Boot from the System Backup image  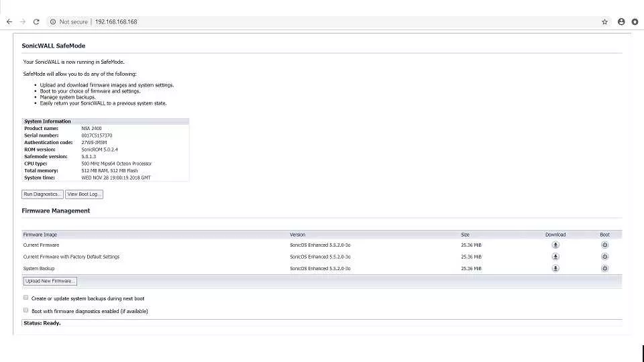coord(604,268)
